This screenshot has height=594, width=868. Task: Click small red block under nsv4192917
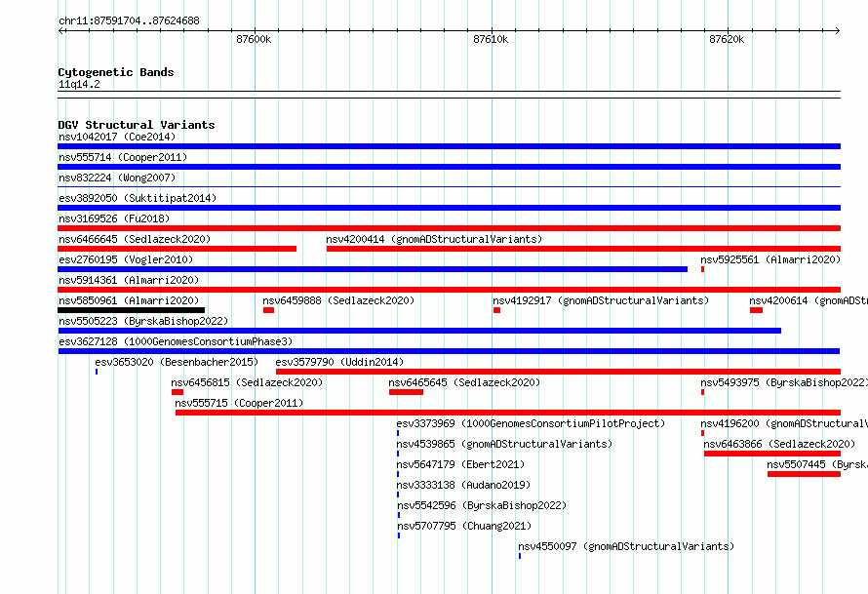[496, 310]
